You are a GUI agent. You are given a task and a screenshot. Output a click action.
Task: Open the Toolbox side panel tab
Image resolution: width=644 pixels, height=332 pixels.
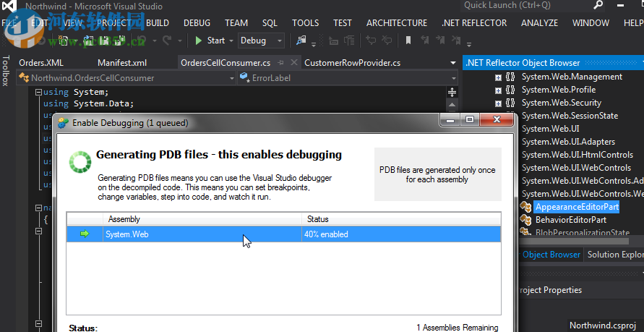[x=5, y=71]
